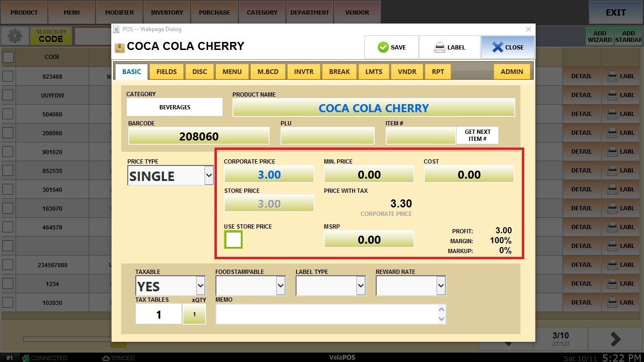The width and height of the screenshot is (644, 362).
Task: Check the box for row 852535
Action: tap(8, 171)
